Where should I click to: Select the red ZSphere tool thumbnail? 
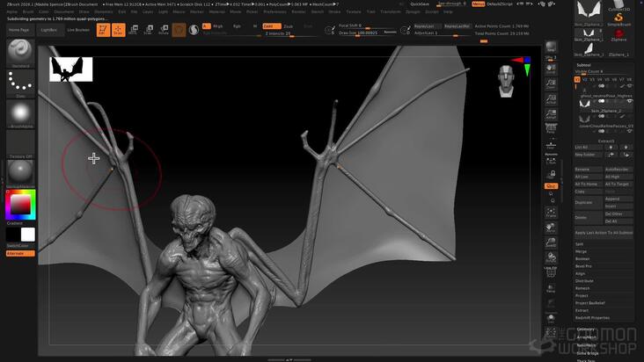[618, 34]
